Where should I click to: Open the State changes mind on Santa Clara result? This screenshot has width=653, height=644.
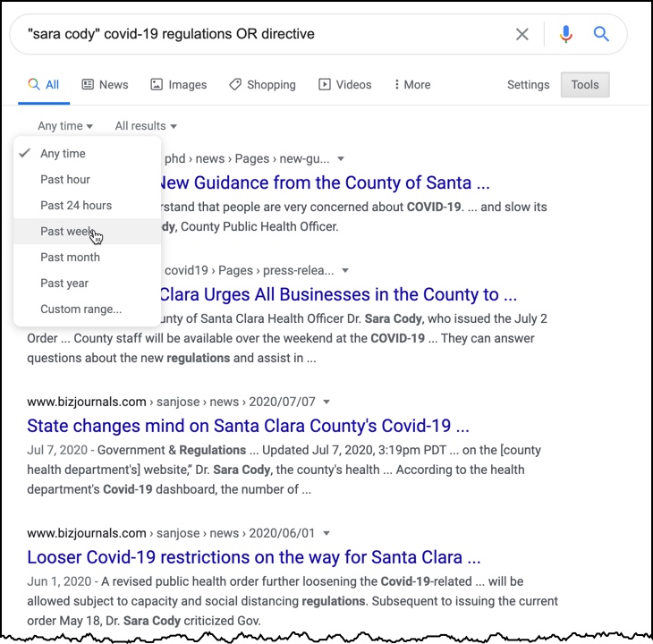pyautogui.click(x=248, y=426)
